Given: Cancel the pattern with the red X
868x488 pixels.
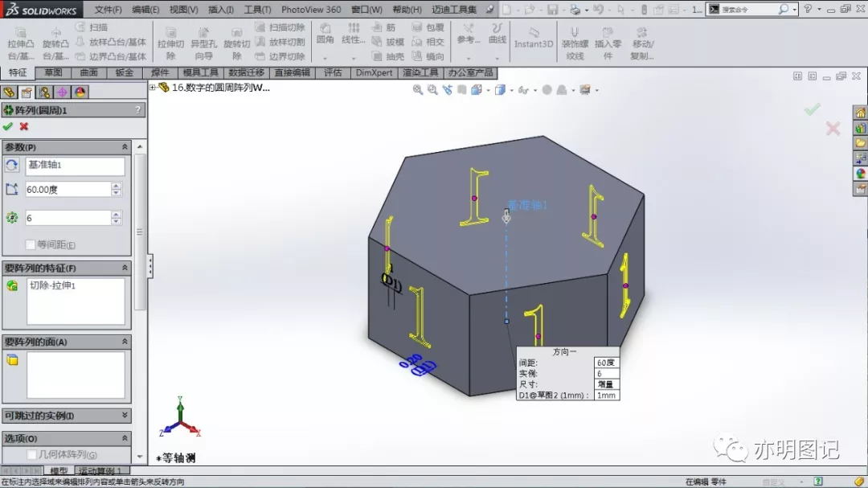Looking at the screenshot, I should 24,127.
